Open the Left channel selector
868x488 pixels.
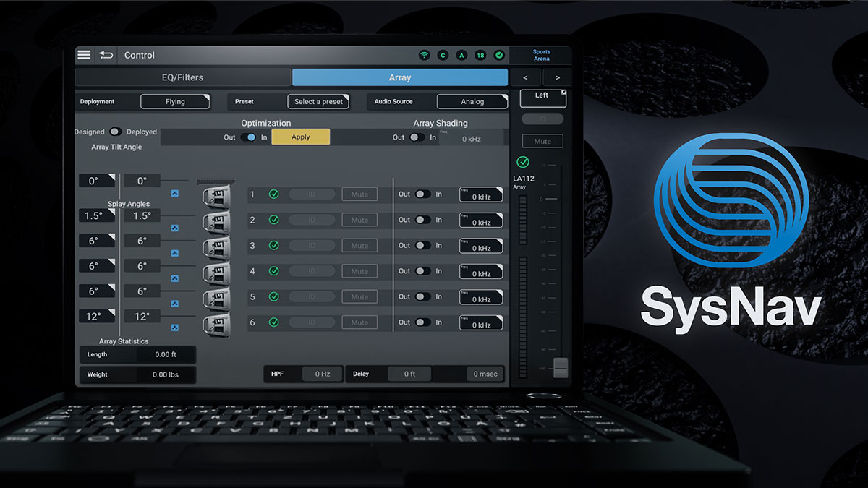(542, 98)
